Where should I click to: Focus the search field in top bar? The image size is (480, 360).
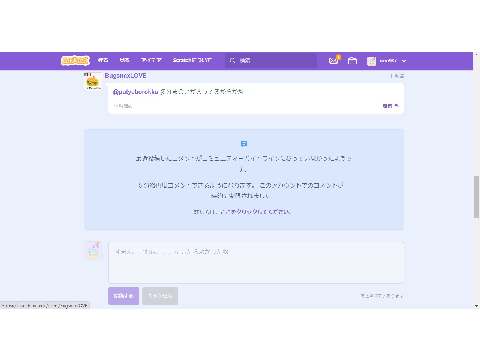[271, 60]
